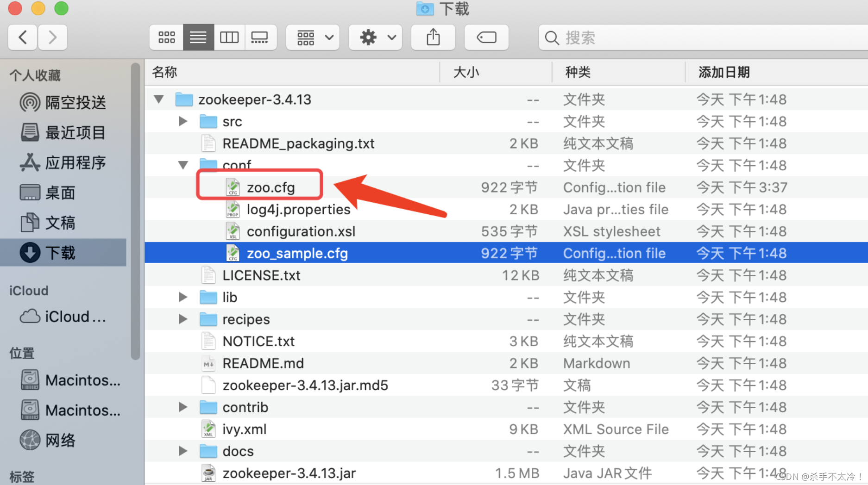
Task: Select the docs folder name
Action: (238, 451)
